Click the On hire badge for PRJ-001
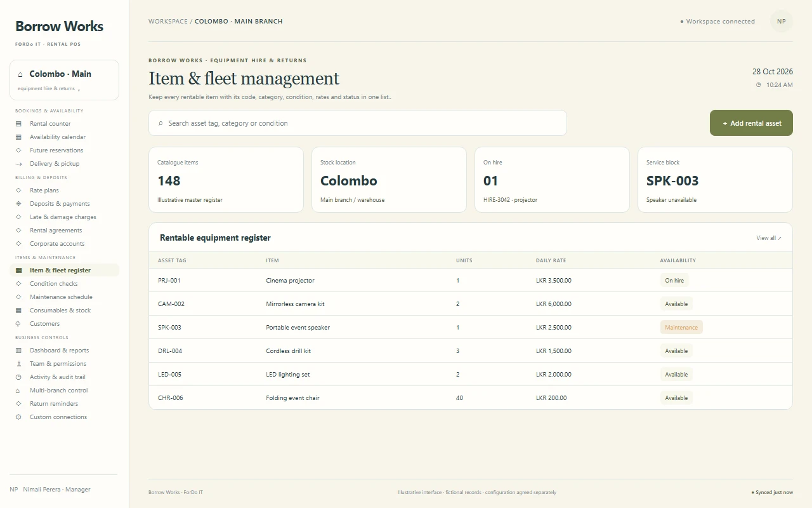Screen dimensions: 812x508 click(x=674, y=281)
